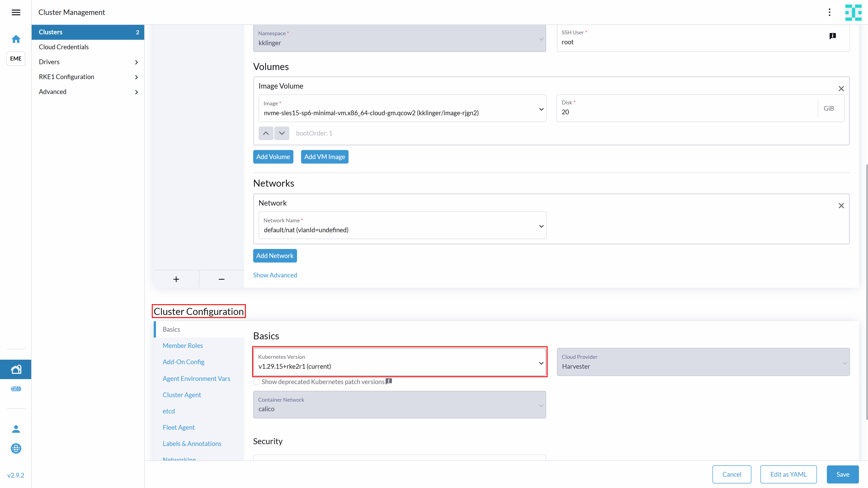Viewport: 868px width, 488px height.
Task: Open the SSH User info tooltip icon
Action: point(833,36)
